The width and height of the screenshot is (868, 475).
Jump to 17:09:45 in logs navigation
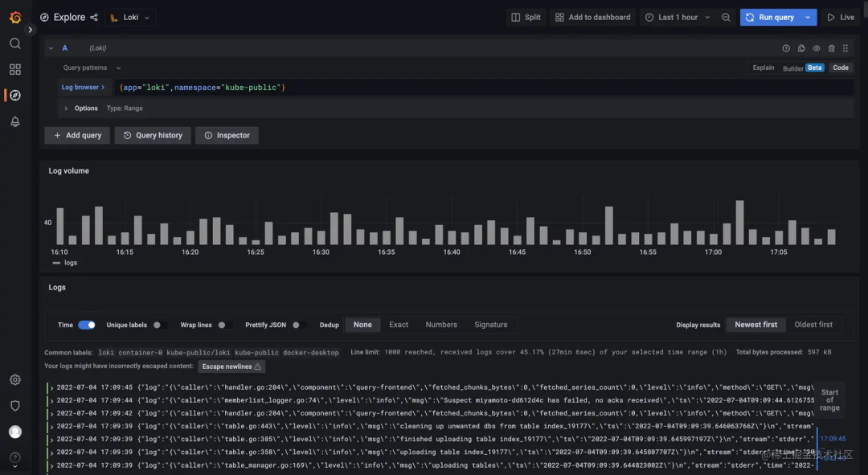(833, 439)
